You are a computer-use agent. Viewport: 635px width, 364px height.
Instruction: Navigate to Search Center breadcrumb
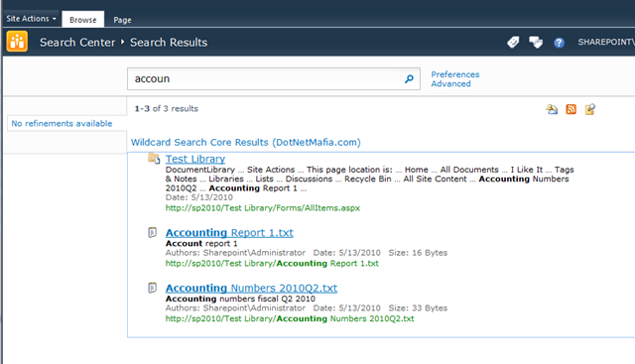click(77, 42)
